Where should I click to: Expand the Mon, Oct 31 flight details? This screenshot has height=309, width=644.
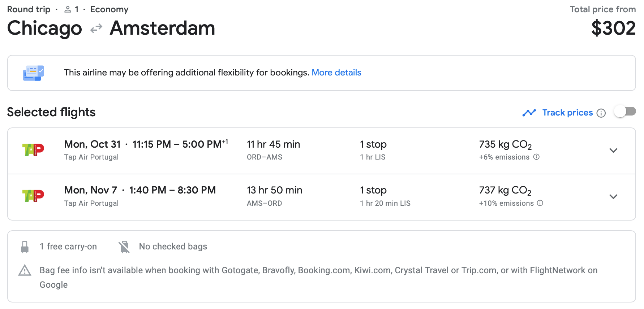[613, 151]
